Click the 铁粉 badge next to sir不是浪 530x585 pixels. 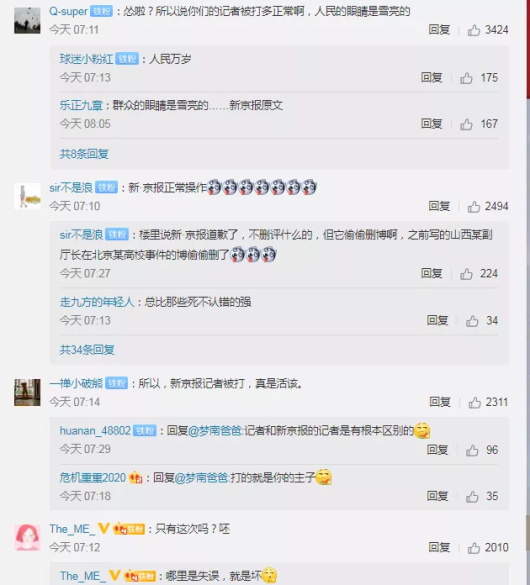107,187
